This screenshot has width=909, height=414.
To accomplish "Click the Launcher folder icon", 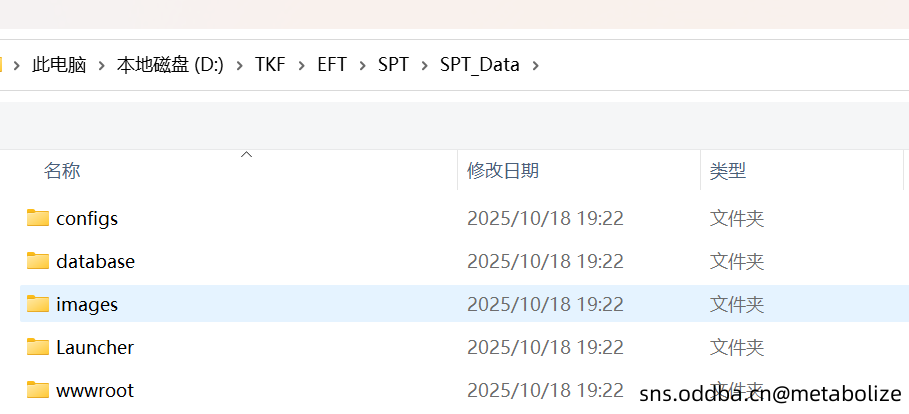I will click(38, 347).
